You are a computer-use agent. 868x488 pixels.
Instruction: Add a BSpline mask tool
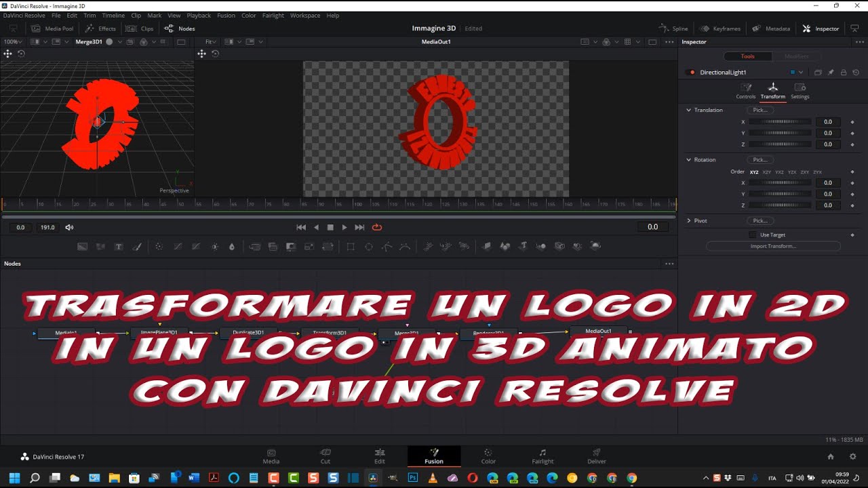click(405, 247)
